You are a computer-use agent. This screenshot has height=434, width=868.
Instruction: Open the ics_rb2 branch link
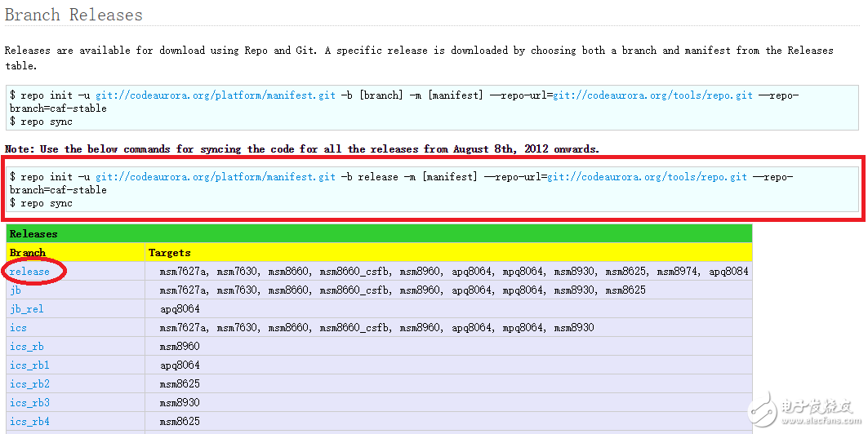[29, 384]
